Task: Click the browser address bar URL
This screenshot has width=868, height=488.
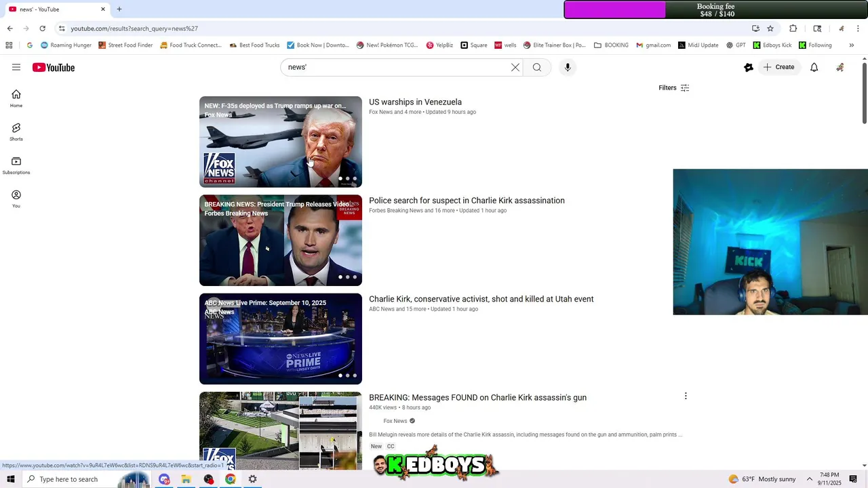Action: 134,28
